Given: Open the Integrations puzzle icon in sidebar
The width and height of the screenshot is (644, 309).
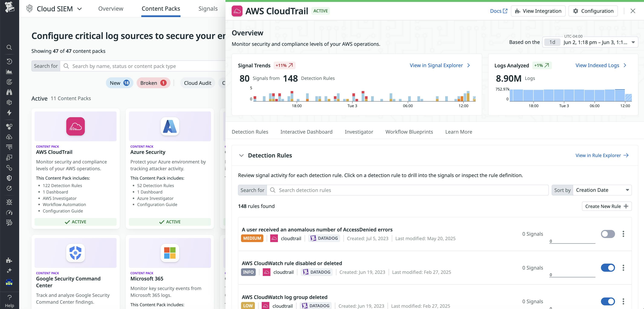Looking at the screenshot, I should click(9, 260).
